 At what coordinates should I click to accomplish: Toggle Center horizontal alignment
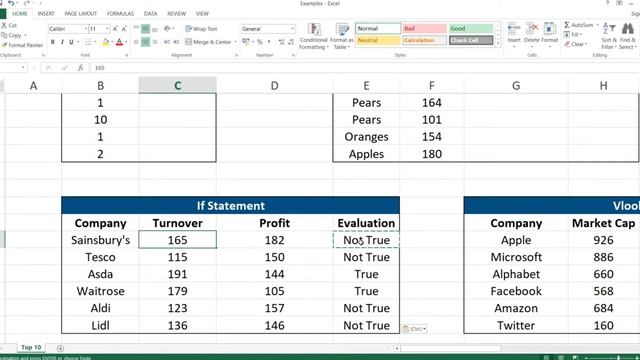click(x=145, y=42)
